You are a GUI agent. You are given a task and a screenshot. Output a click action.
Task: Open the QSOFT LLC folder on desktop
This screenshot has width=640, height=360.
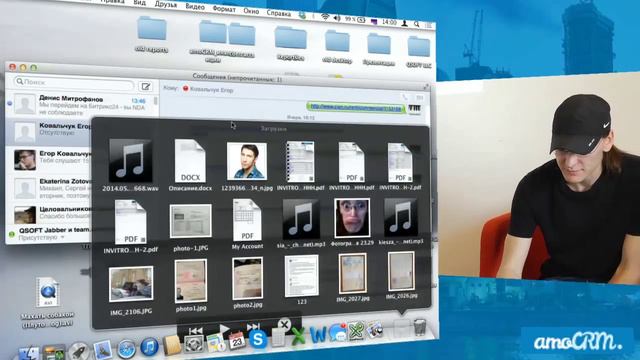419,51
